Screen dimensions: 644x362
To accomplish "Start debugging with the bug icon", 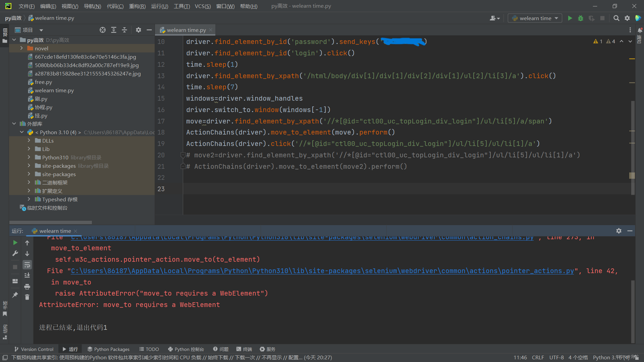I will pyautogui.click(x=581, y=18).
